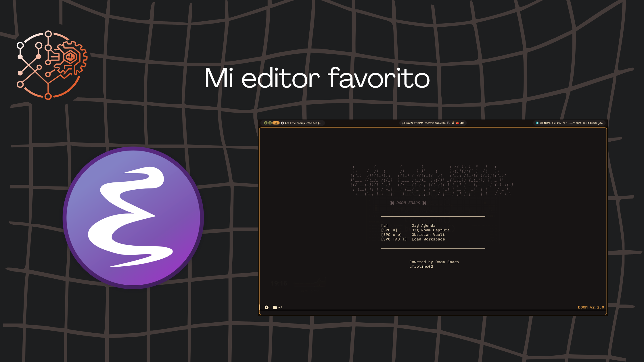The width and height of the screenshot is (644, 362).
Task: Click the Doom Emacs screenshot thumbnail
Action: click(433, 217)
